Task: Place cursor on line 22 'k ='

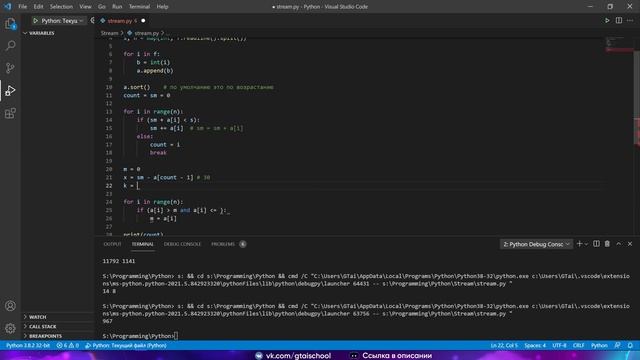Action: pyautogui.click(x=131, y=186)
